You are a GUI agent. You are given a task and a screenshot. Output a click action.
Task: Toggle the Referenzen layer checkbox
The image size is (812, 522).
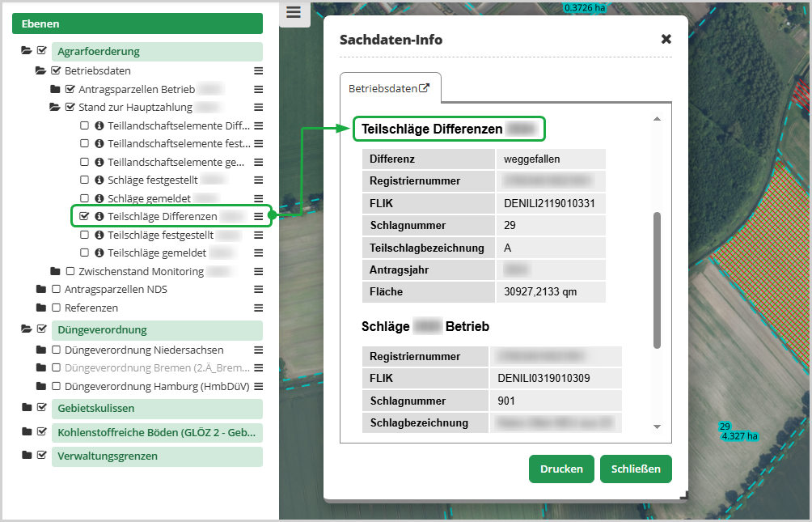[x=56, y=308]
